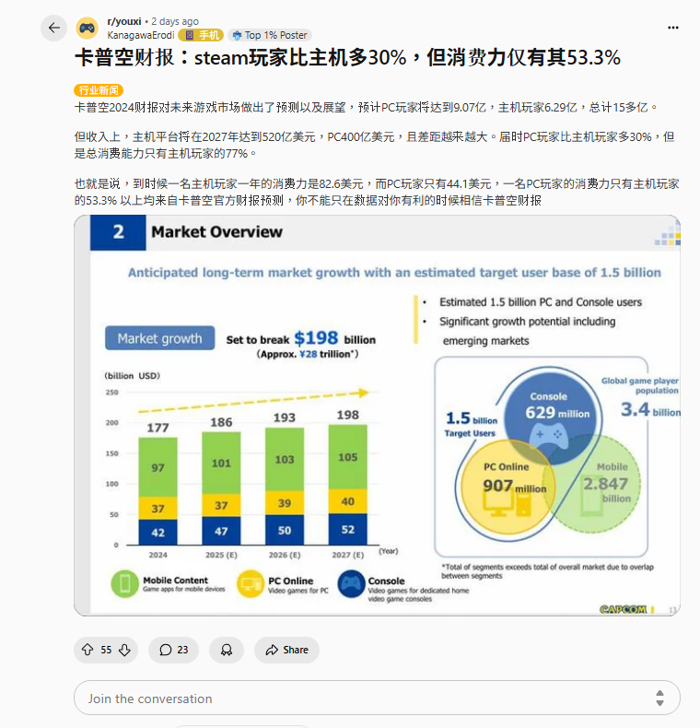Open the three-dot post options menu
The width and height of the screenshot is (700, 728).
coord(673,28)
